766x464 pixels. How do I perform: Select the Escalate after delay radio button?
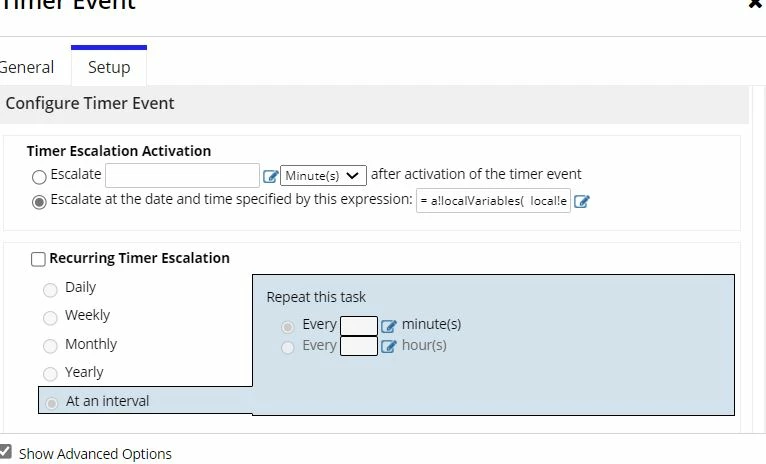pos(39,177)
